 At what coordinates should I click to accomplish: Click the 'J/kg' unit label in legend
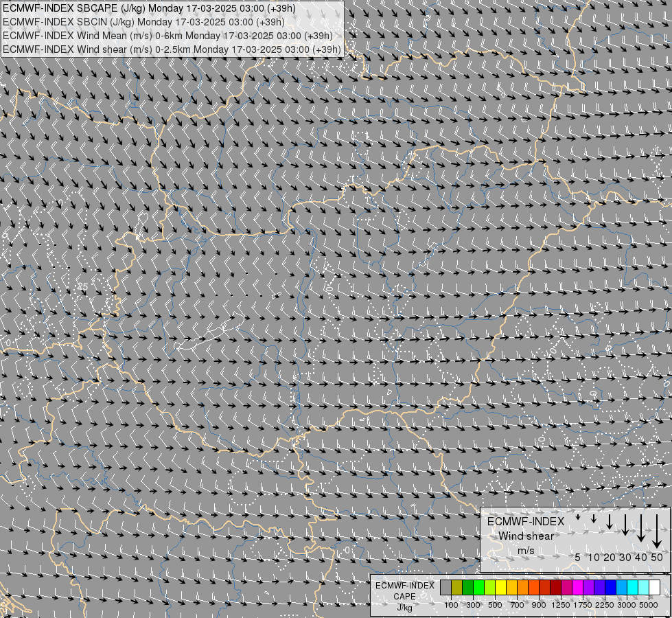(404, 608)
